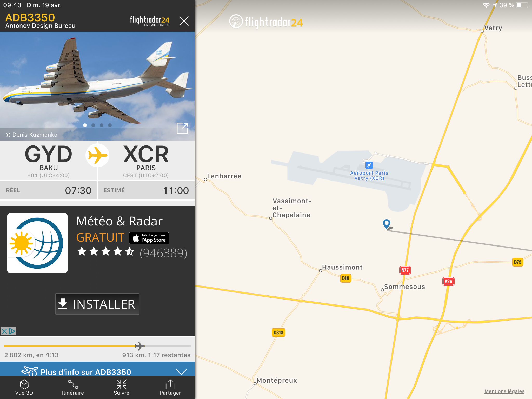The width and height of the screenshot is (532, 399).
Task: Tap Partager to share the flight
Action: 170,387
